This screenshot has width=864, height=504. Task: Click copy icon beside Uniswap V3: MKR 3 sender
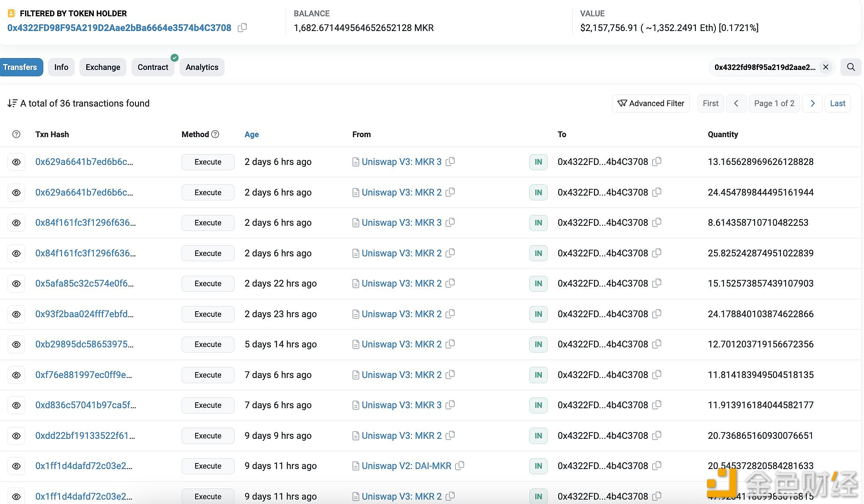(x=451, y=161)
